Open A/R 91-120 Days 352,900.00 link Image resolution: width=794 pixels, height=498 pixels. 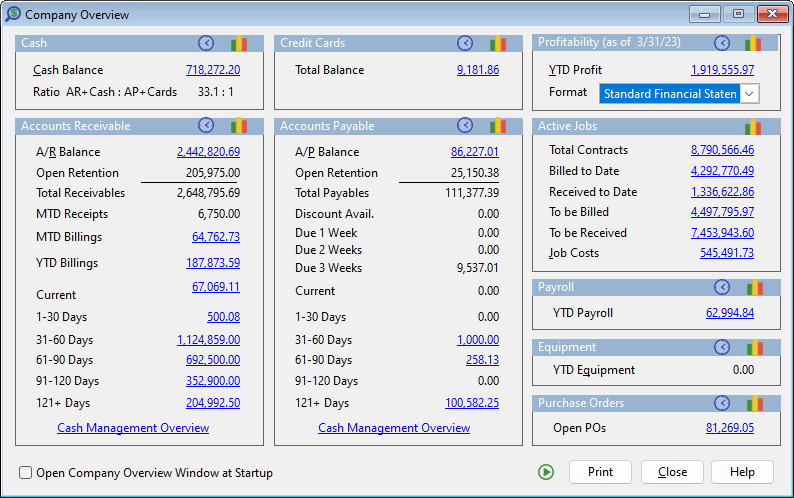click(x=213, y=381)
